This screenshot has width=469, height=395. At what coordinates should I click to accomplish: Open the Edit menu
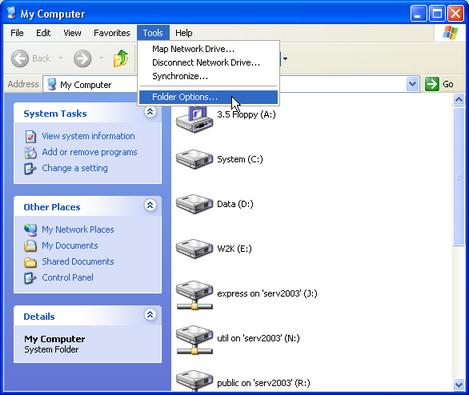pyautogui.click(x=43, y=33)
